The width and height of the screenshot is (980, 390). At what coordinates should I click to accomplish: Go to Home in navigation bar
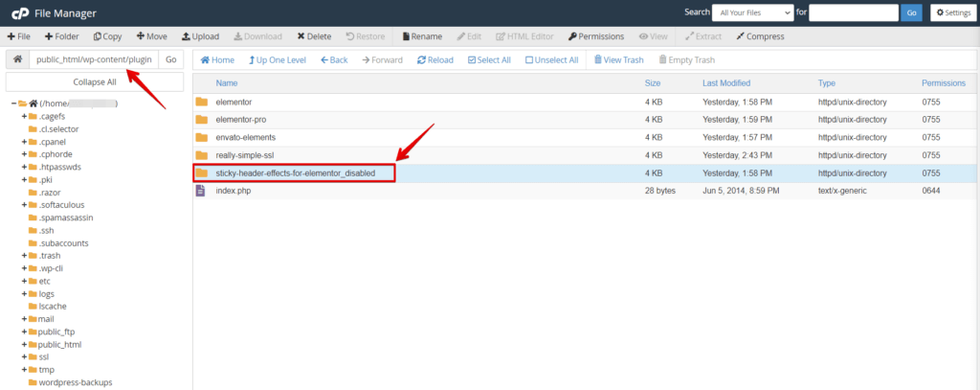click(217, 60)
